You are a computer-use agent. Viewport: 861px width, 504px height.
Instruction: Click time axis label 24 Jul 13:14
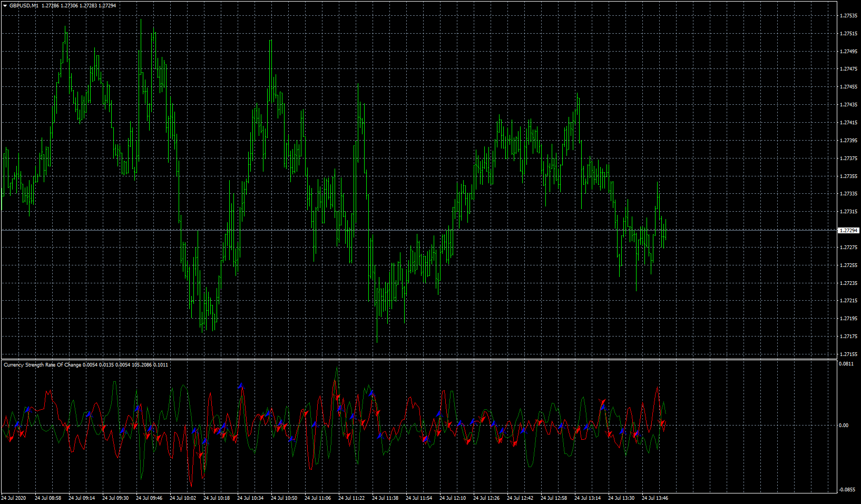coord(588,498)
